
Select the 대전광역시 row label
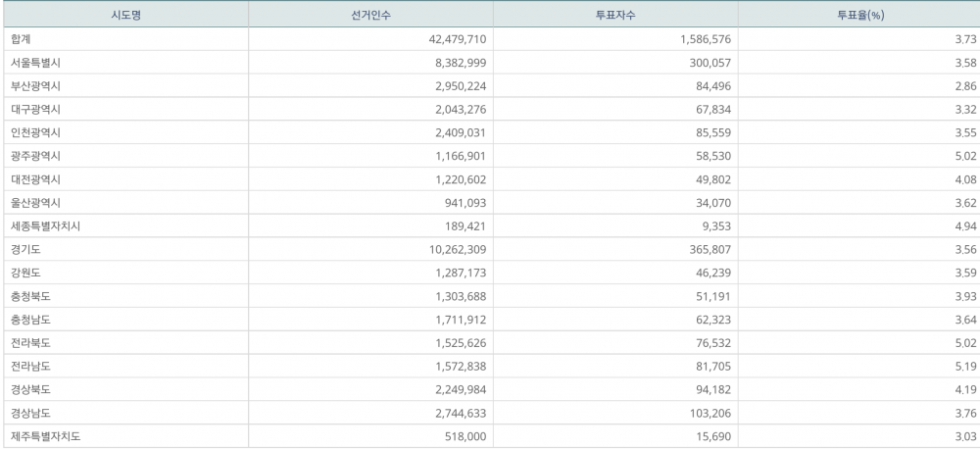tap(36, 179)
